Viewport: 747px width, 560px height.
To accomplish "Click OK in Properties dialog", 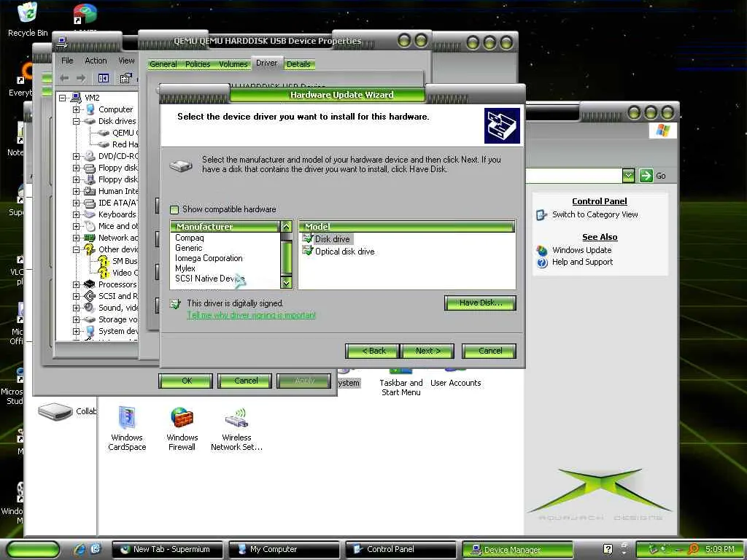I will (x=186, y=381).
